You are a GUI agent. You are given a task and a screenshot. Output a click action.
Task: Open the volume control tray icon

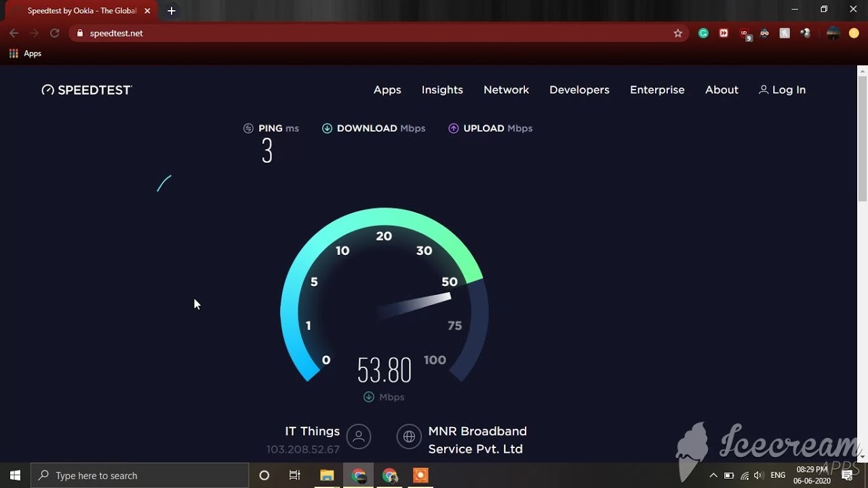[x=759, y=475]
